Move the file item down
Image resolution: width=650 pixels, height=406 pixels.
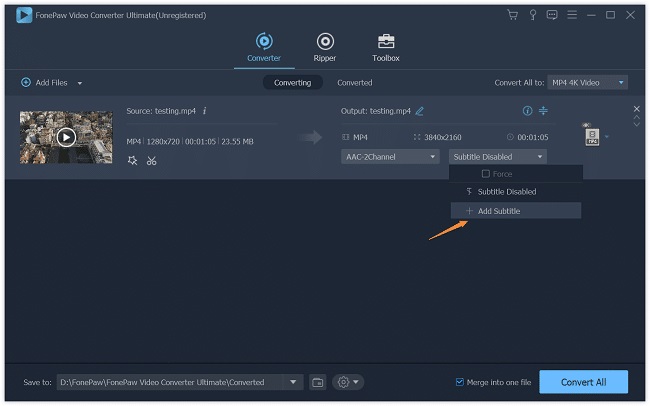coord(637,124)
